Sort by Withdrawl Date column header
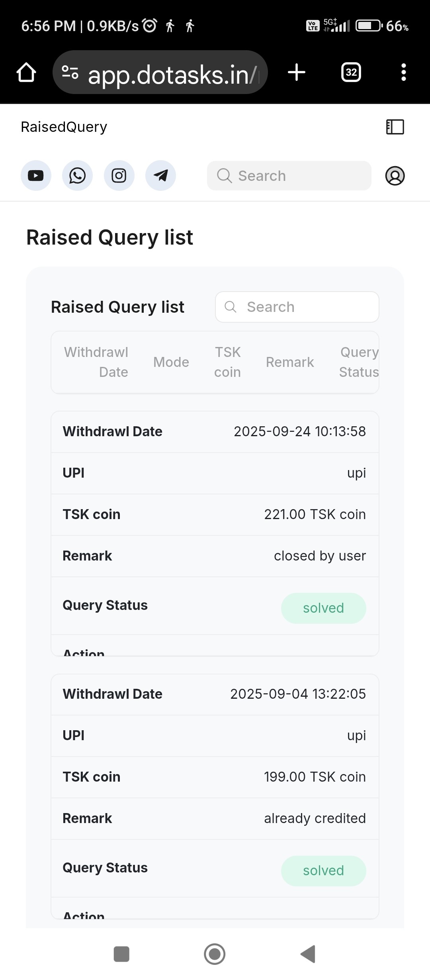Viewport: 430px width, 980px height. point(96,362)
